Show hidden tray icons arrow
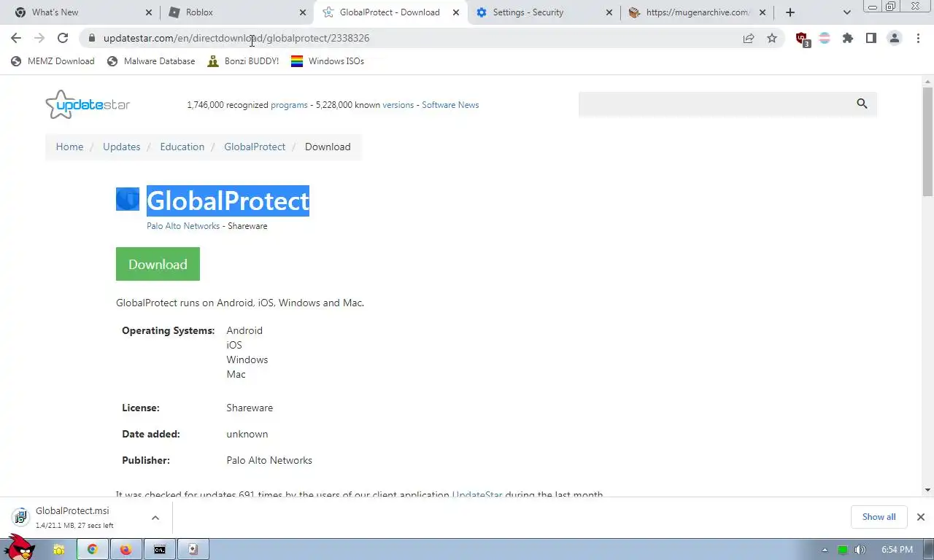The width and height of the screenshot is (934, 560). pos(825,550)
